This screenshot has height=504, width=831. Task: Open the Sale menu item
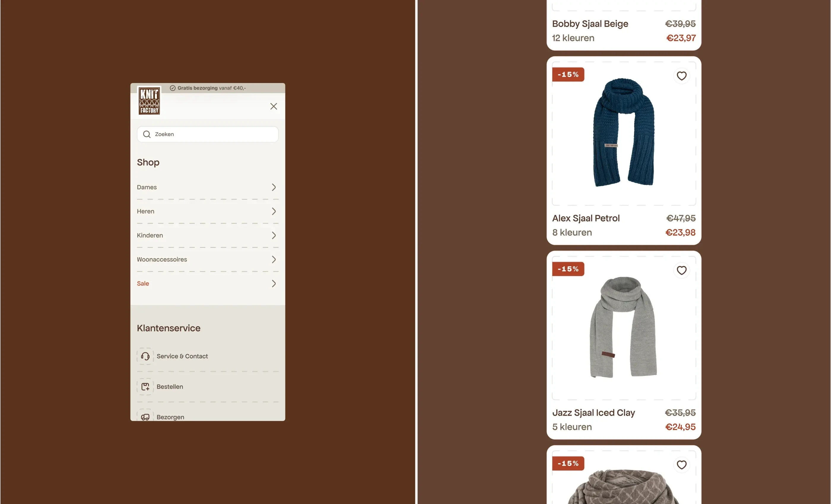[x=208, y=283]
